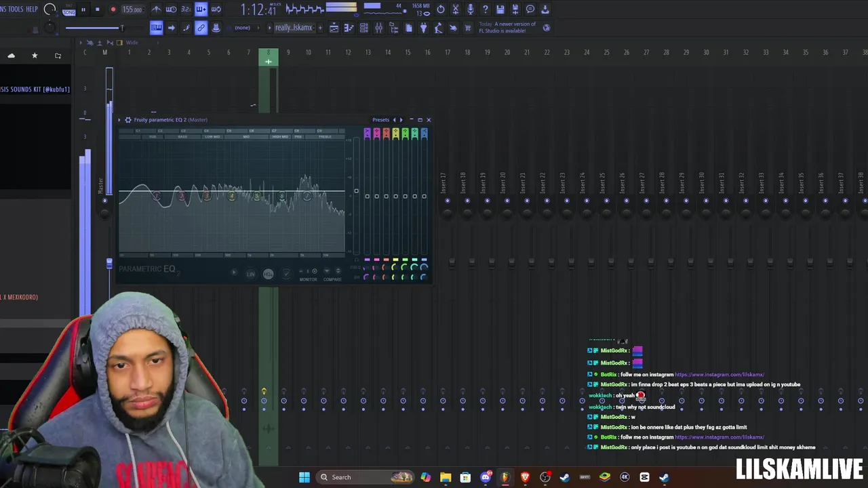Open File Explorer from taskbar
Viewport: 868px width, 488px height.
pos(446,477)
